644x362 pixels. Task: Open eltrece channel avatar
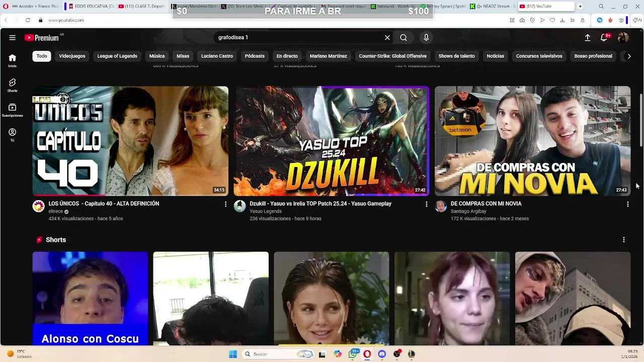38,206
